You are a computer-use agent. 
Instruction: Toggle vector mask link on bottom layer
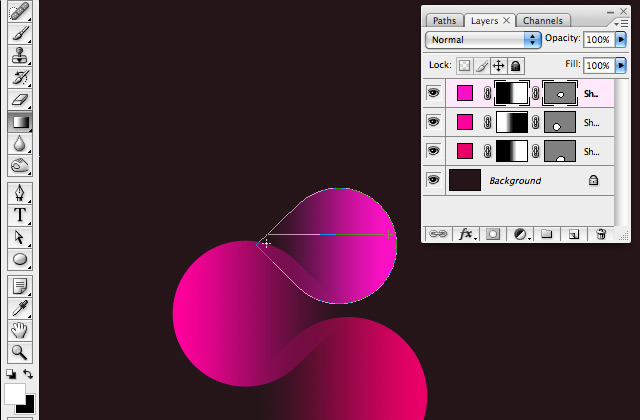point(536,151)
